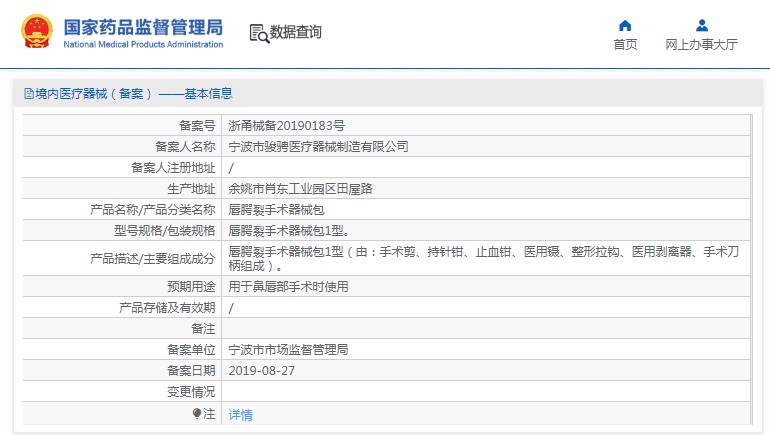Select the intended use 用于鼻唇部手术时使用
The height and width of the screenshot is (435, 770).
(x=288, y=287)
